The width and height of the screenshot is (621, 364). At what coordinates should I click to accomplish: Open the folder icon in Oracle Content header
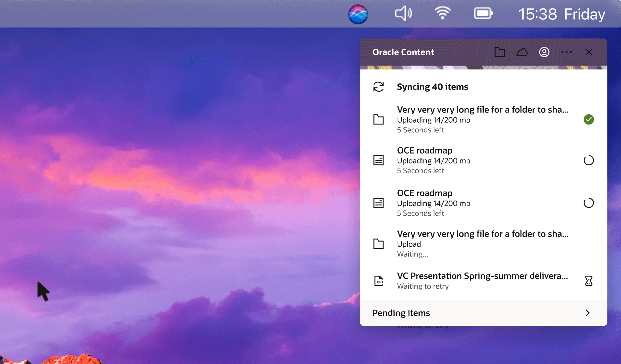499,52
